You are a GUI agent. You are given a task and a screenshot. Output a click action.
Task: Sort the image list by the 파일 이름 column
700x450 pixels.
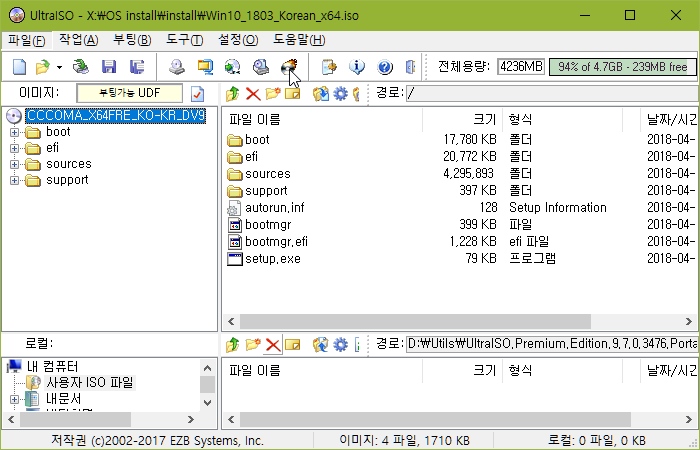tap(322, 120)
